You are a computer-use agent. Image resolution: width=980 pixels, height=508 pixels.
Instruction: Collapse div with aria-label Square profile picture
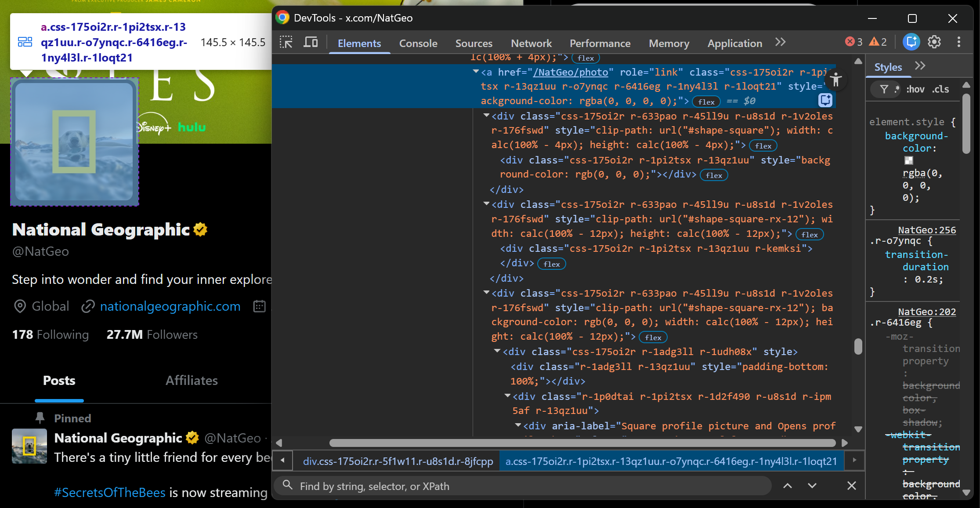518,425
